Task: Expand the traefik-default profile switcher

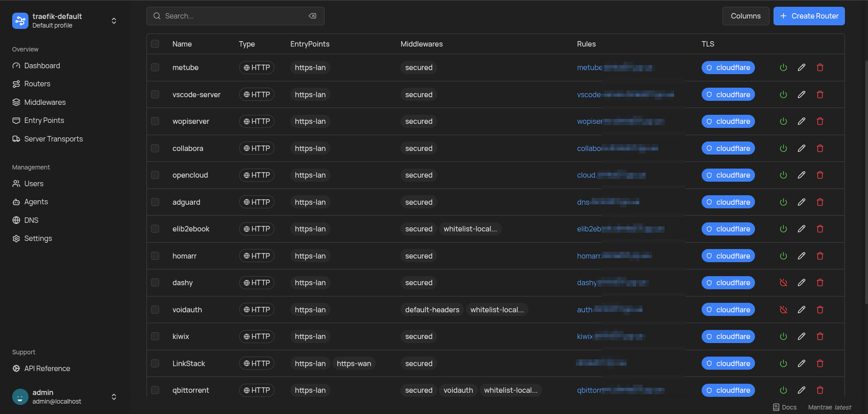Action: click(x=114, y=21)
